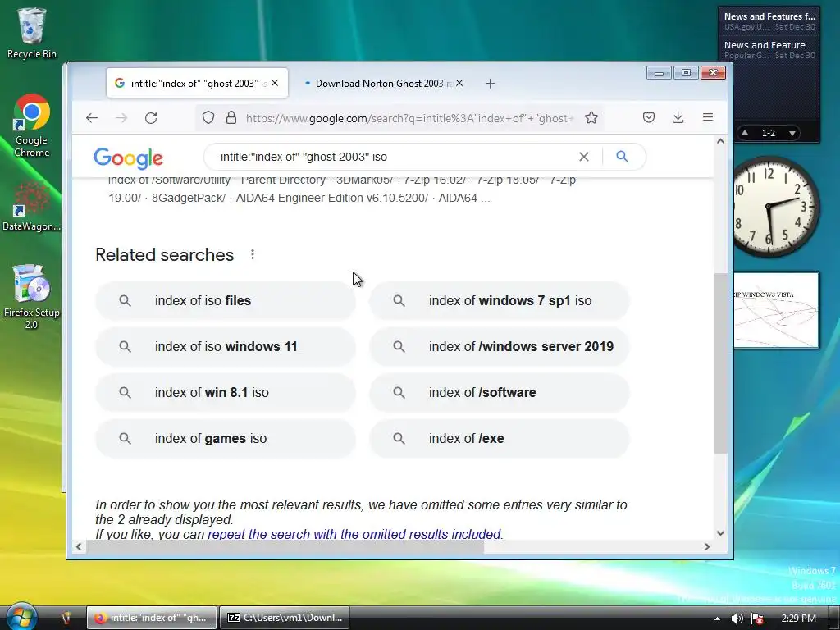Open the Firefox downloads arrow icon
The height and width of the screenshot is (630, 840).
[678, 117]
